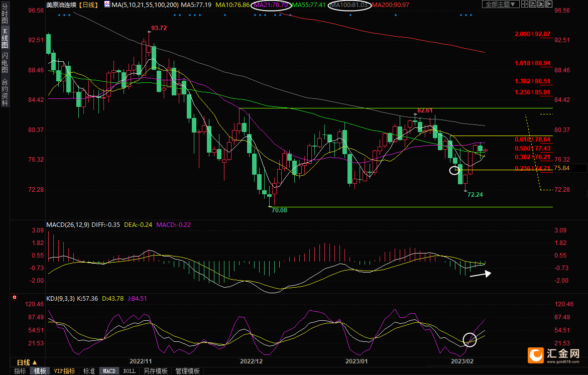Select the 模板 bottom tab

point(40,371)
